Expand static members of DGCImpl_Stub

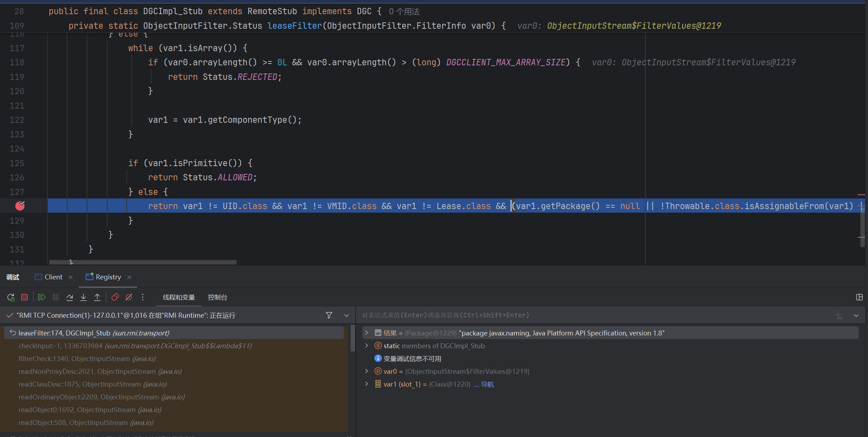[x=367, y=346]
